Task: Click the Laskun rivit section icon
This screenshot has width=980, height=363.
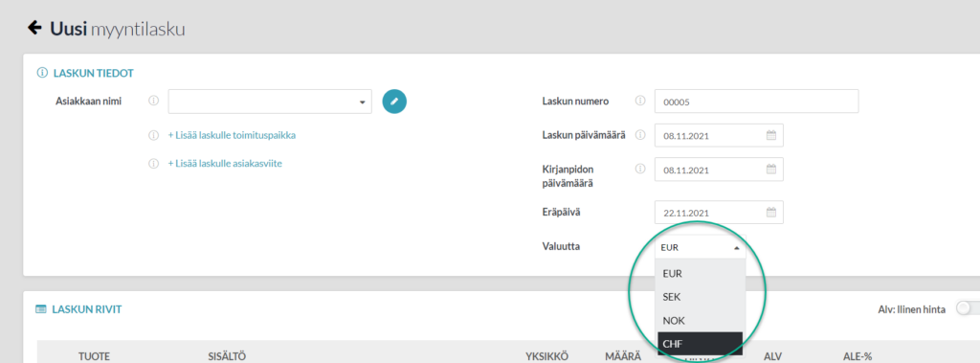Action: (x=41, y=309)
